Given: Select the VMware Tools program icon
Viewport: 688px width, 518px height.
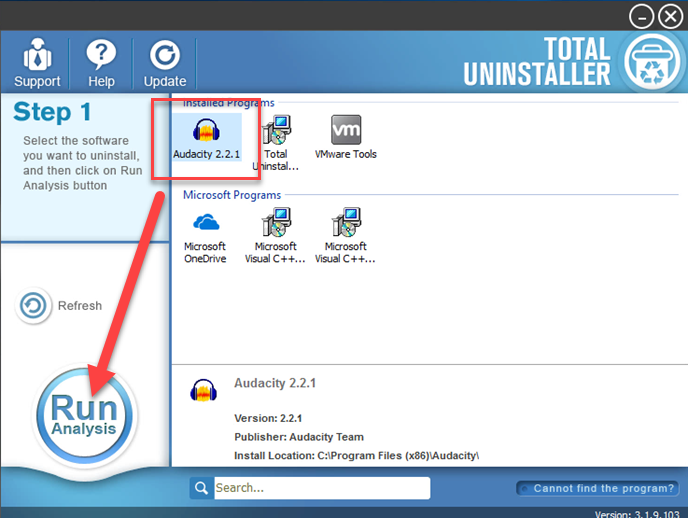Looking at the screenshot, I should tap(346, 137).
